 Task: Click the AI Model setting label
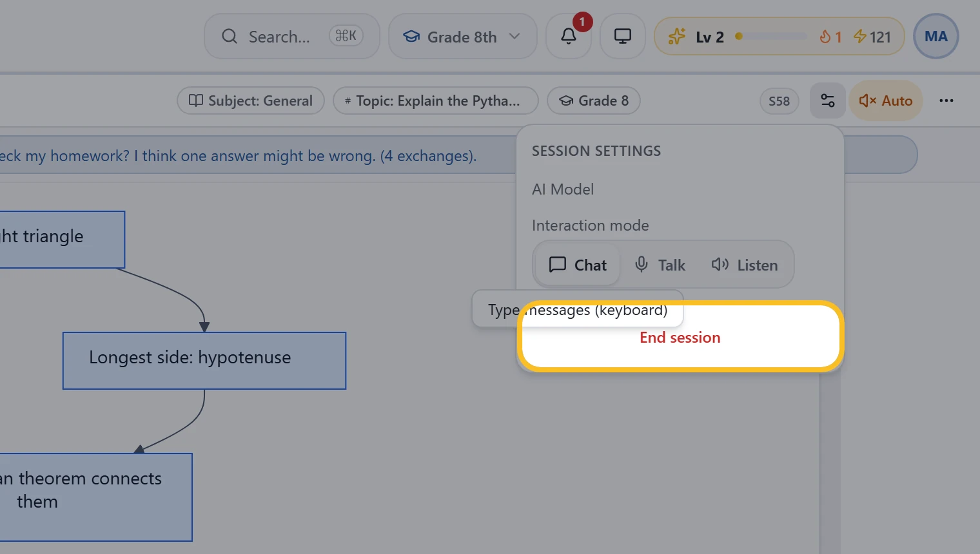pos(563,189)
